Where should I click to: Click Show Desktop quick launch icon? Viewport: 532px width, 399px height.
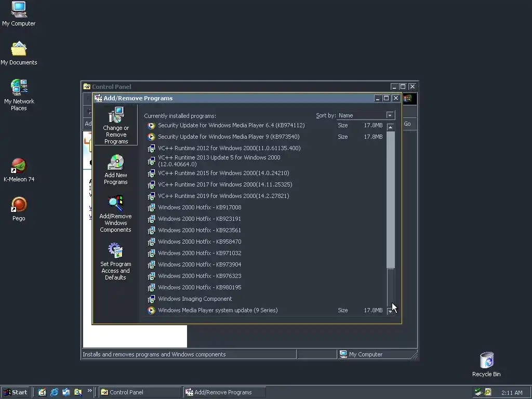click(42, 392)
